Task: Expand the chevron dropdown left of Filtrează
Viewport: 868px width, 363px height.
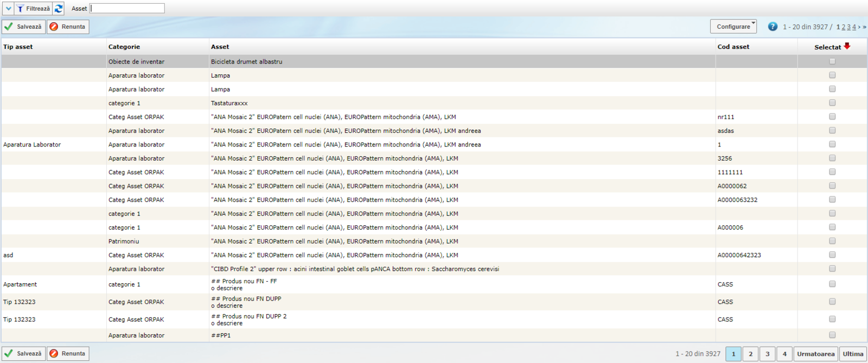Action: tap(8, 9)
